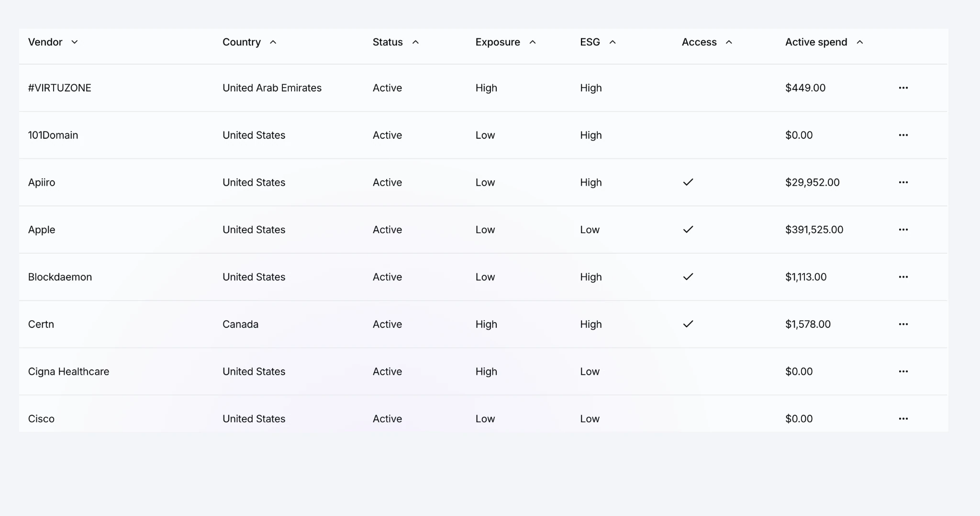Sort by the Exposure column label
The height and width of the screenshot is (516, 980).
pos(498,42)
